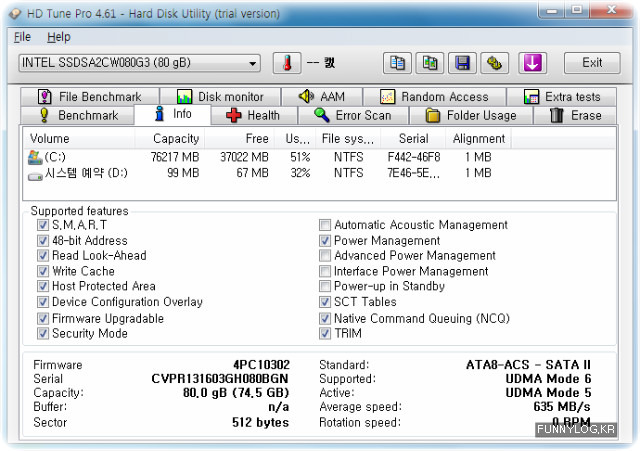Switch to the Extra tests tab
This screenshot has width=640, height=451.
pos(562,97)
